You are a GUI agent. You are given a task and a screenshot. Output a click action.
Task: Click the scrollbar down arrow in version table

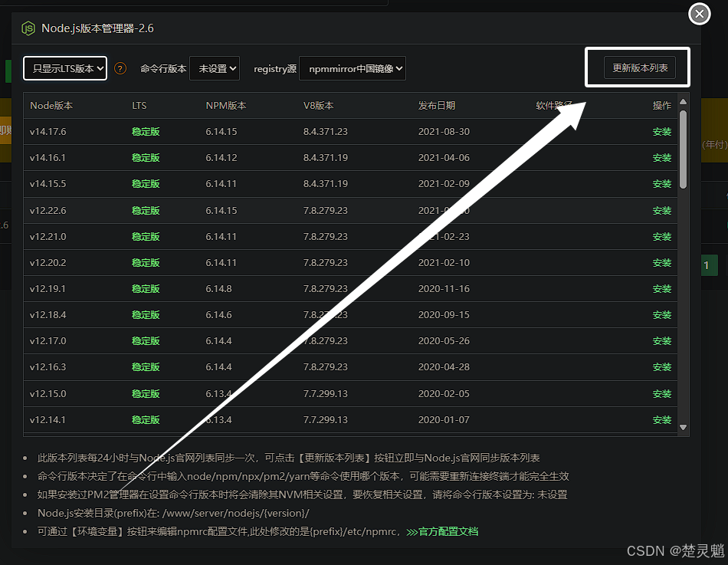pos(683,428)
